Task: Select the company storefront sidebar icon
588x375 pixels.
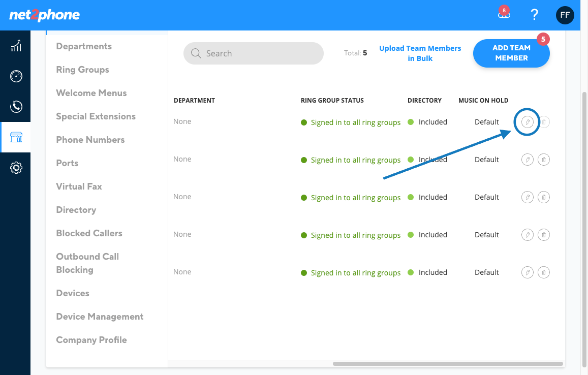Action: click(x=16, y=137)
